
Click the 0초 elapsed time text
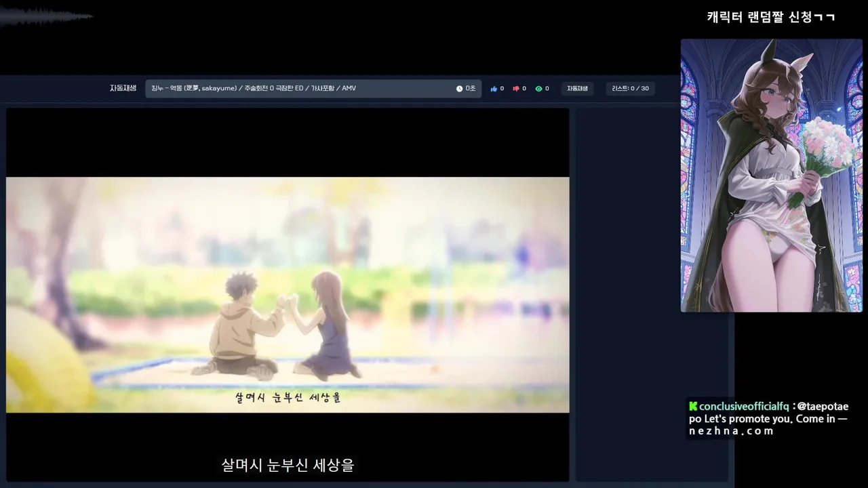click(x=470, y=89)
